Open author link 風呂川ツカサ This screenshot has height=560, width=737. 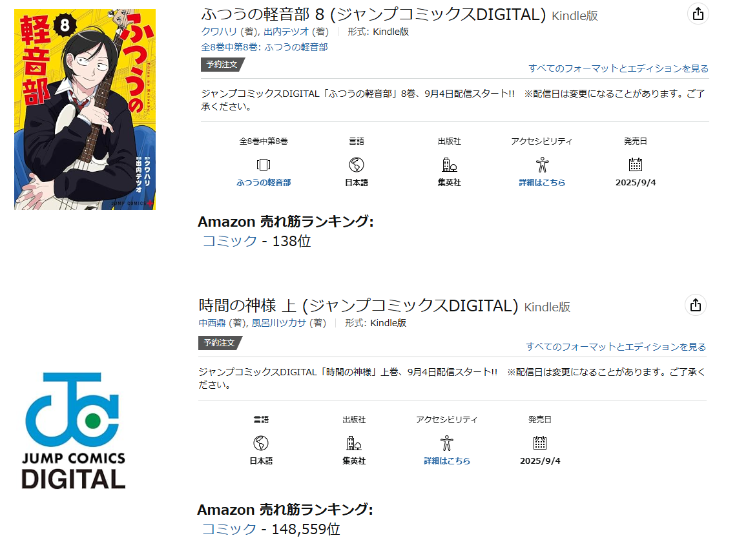279,323
